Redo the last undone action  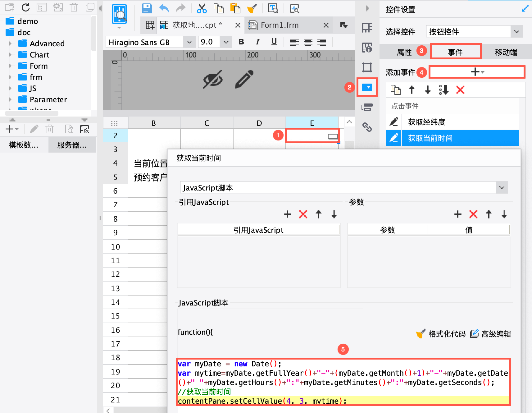181,8
